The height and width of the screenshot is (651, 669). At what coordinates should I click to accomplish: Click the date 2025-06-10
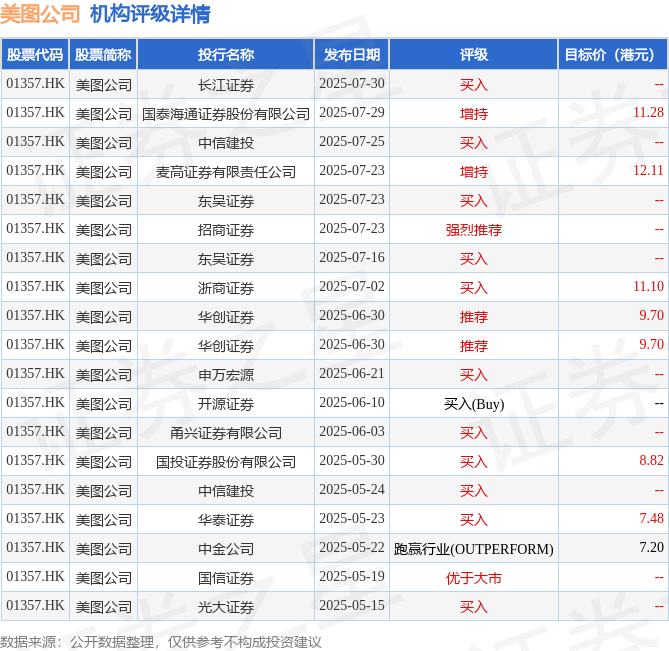(x=352, y=402)
